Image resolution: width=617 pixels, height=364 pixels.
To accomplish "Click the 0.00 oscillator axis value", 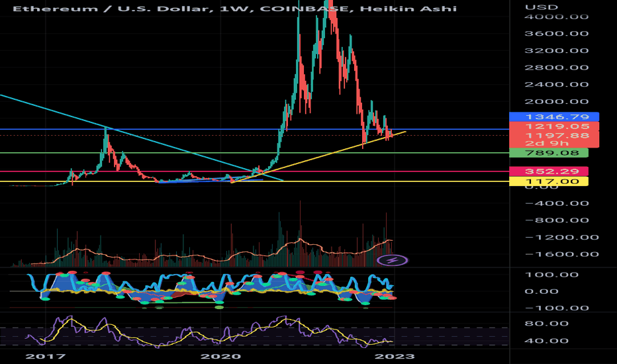I will coord(542,292).
